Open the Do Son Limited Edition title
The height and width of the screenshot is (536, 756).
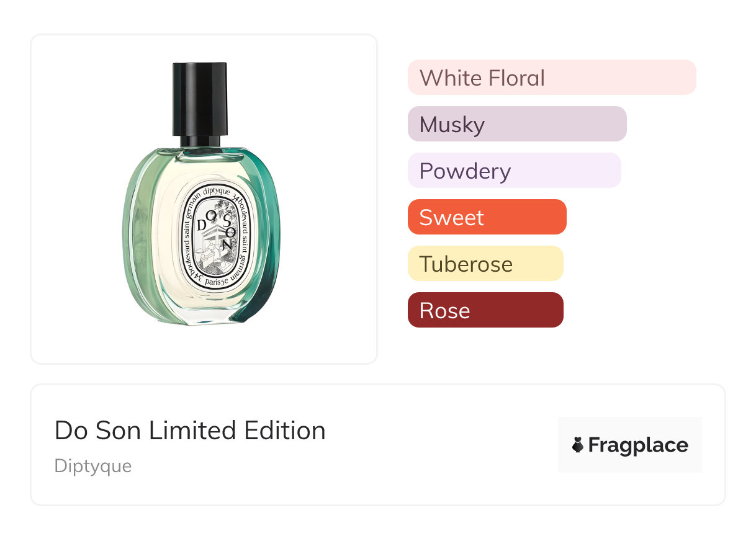tap(190, 431)
